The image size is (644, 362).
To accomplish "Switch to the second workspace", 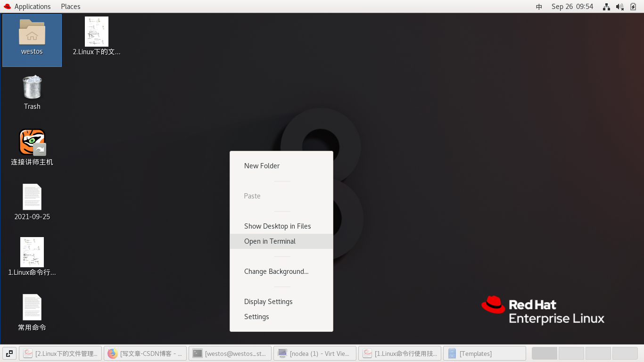I will pyautogui.click(x=571, y=354).
